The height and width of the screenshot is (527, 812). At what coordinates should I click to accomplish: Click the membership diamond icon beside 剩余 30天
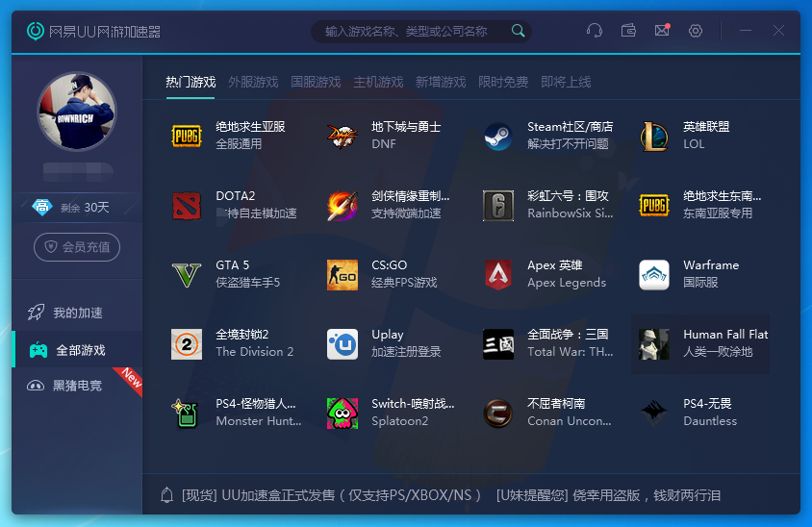pos(42,207)
